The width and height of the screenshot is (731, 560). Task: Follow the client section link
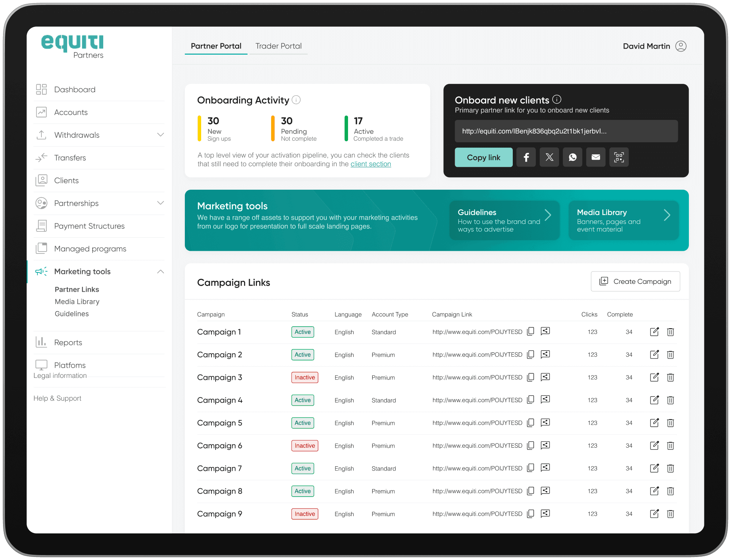tap(370, 164)
